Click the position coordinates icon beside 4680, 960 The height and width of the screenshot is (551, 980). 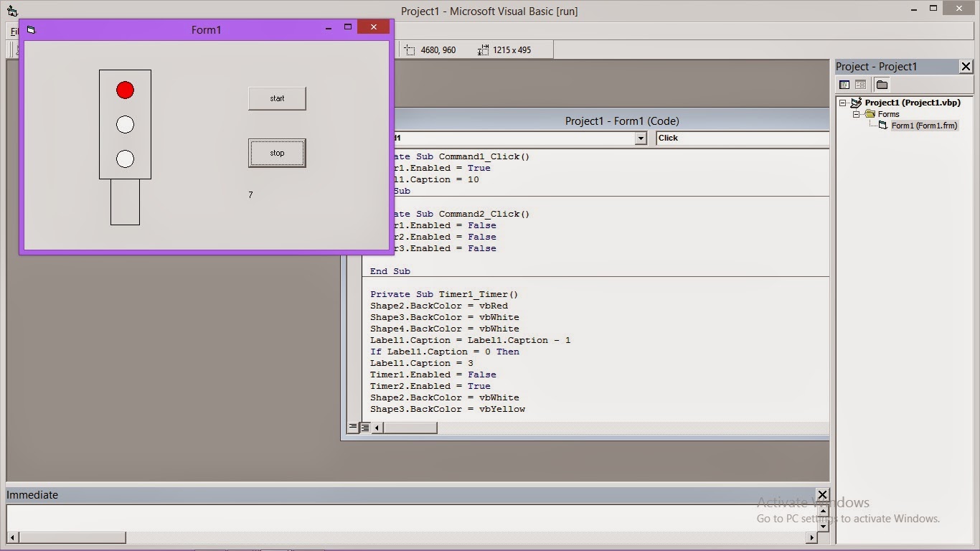(410, 50)
